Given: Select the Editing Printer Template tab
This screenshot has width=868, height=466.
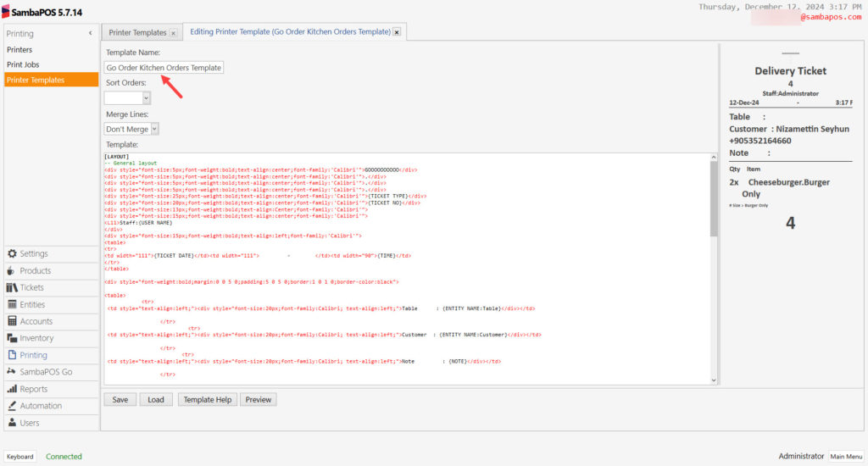Looking at the screenshot, I should click(290, 31).
